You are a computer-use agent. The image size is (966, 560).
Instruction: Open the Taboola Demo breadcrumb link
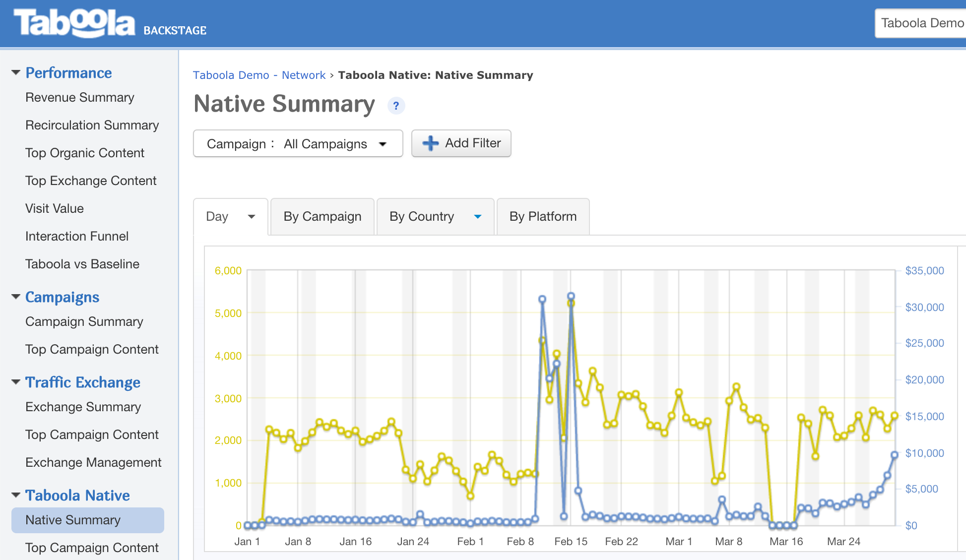(231, 75)
